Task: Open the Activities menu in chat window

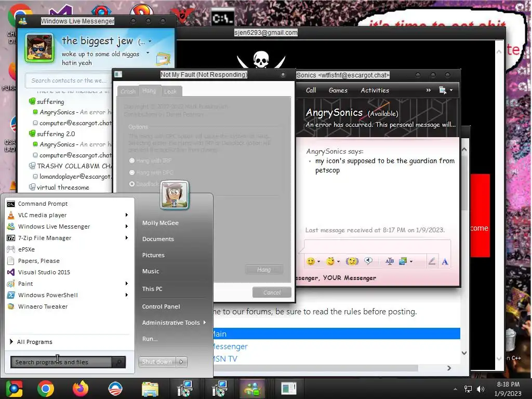Action: tap(375, 90)
